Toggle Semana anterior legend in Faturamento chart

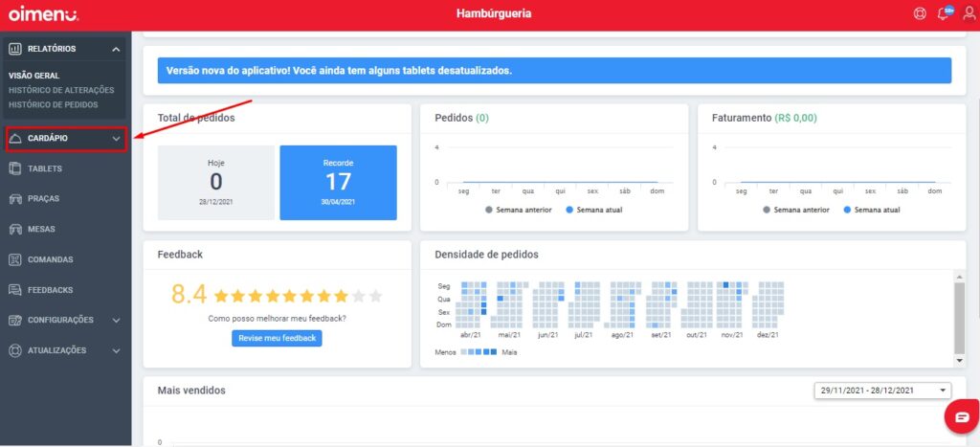tap(795, 210)
